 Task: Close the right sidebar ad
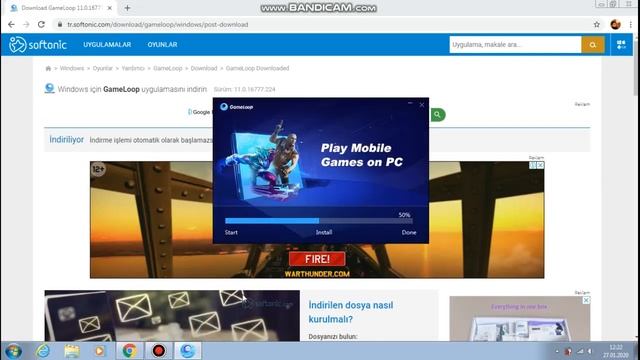point(586,300)
